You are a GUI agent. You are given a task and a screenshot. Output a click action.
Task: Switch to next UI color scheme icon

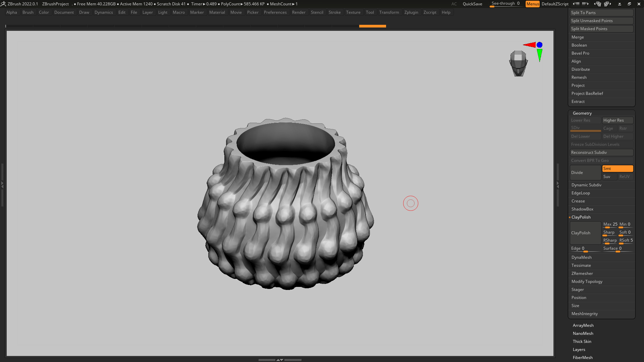point(585,4)
